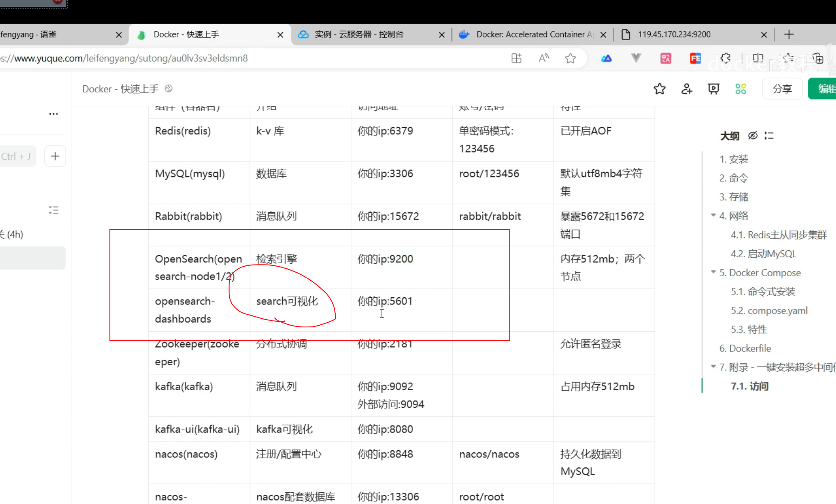
Task: Toggle outline list collapse icon beside 大纲
Action: pyautogui.click(x=769, y=136)
